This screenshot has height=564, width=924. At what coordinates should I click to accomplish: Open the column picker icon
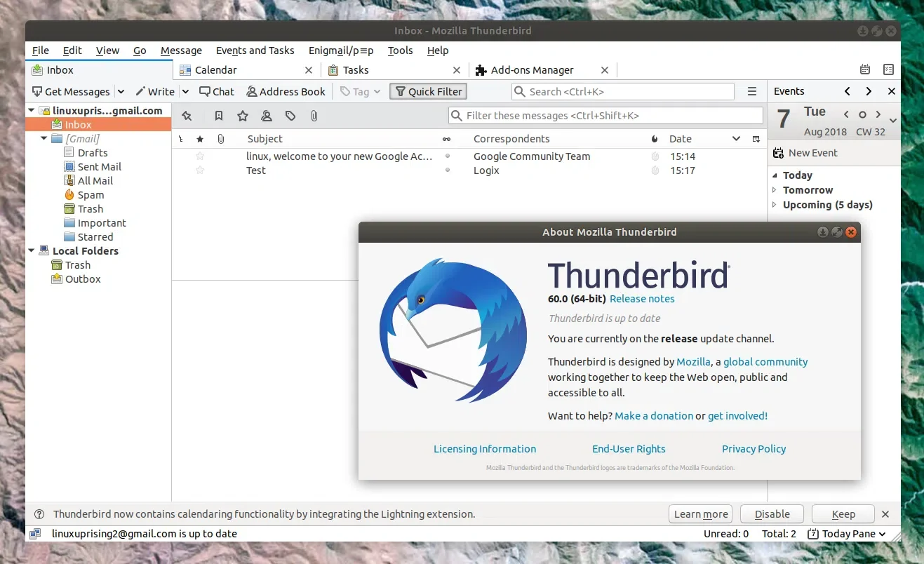(x=756, y=139)
